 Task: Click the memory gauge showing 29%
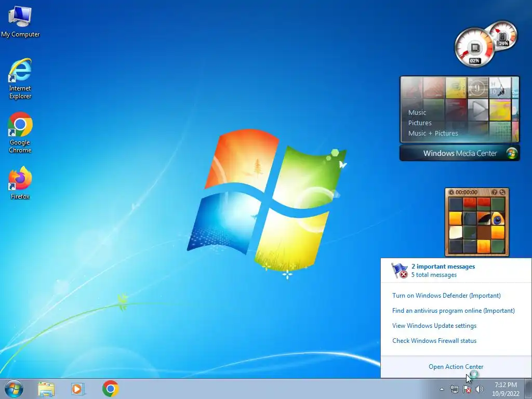point(503,35)
